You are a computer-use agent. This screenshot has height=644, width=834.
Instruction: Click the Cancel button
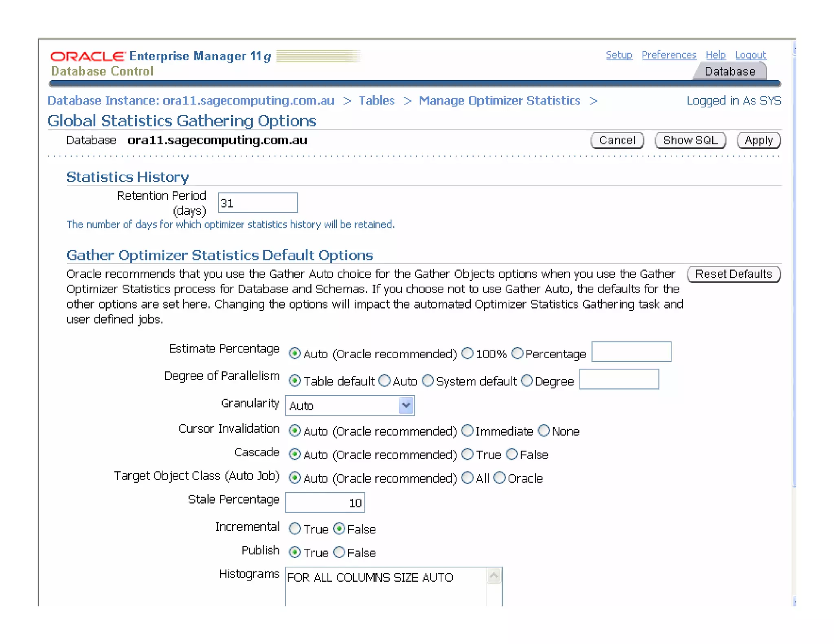point(617,140)
